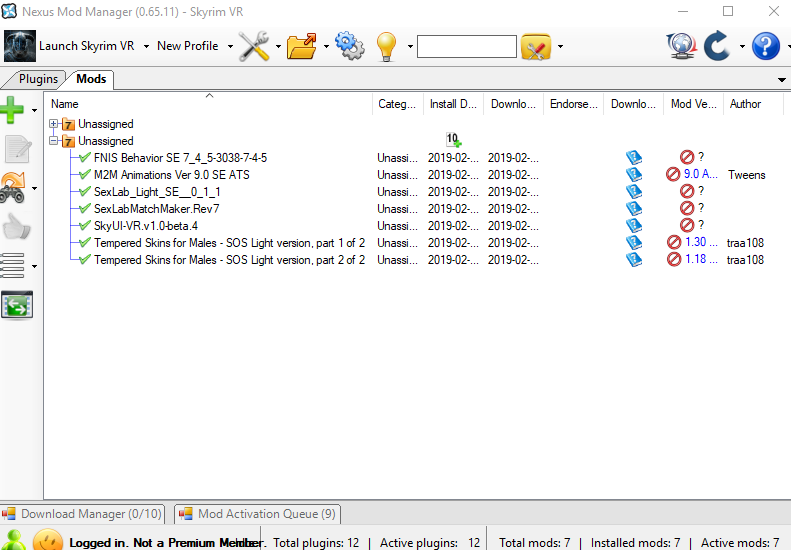Open the tab list arrow at right edge
This screenshot has width=791, height=550.
(x=781, y=80)
